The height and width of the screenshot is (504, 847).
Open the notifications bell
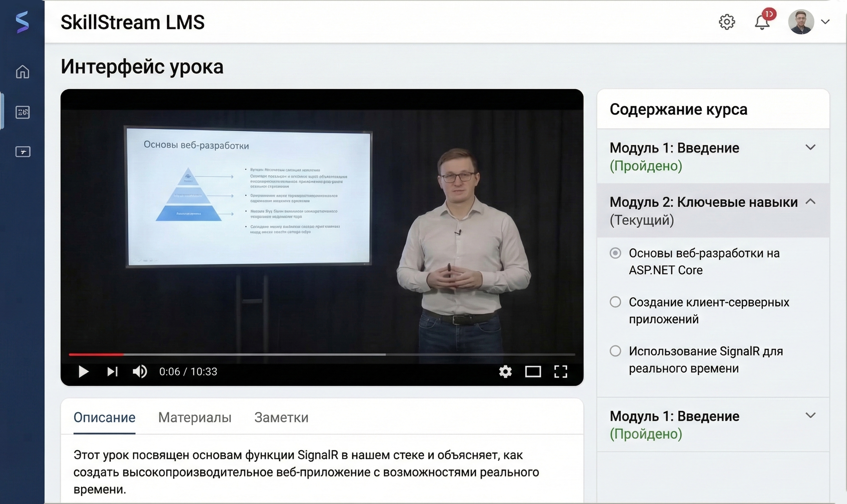coord(762,22)
